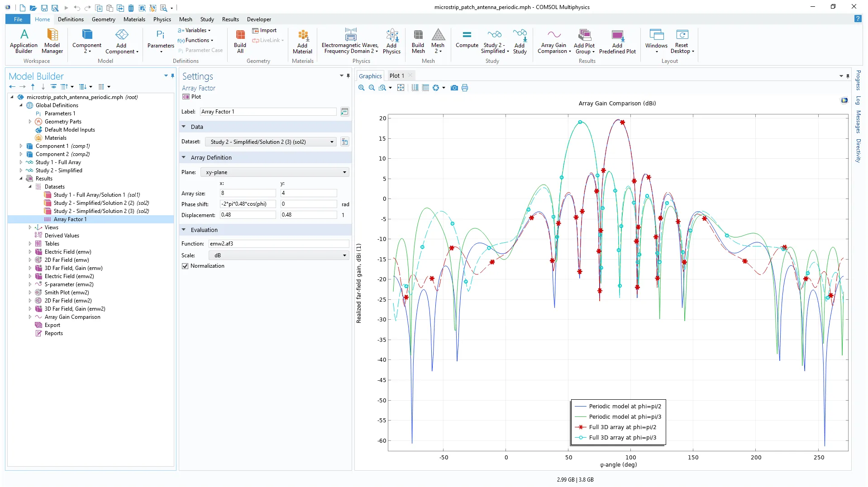The height and width of the screenshot is (487, 868).
Task: Toggle the Normalization checkbox
Action: (x=185, y=266)
